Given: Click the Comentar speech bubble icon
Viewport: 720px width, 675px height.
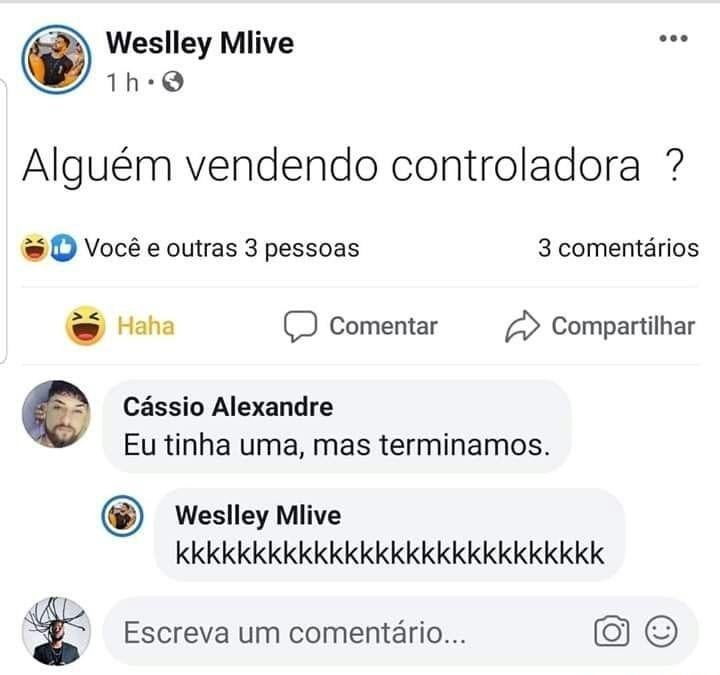Looking at the screenshot, I should (300, 326).
